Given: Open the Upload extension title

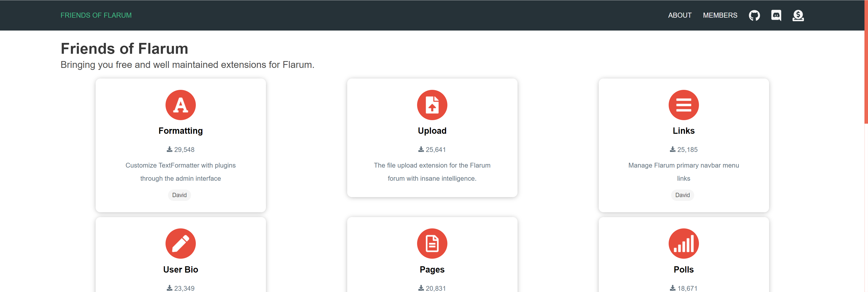Looking at the screenshot, I should pos(432,131).
